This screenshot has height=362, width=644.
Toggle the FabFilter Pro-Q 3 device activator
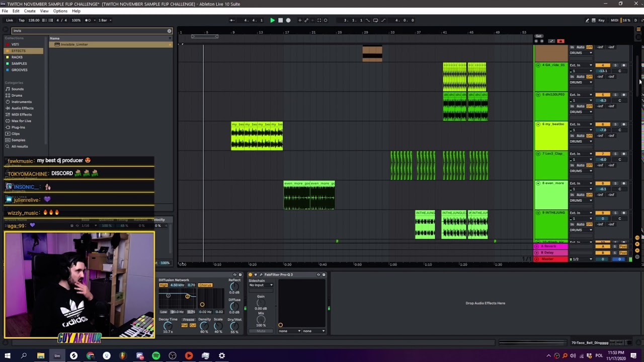coord(250,275)
